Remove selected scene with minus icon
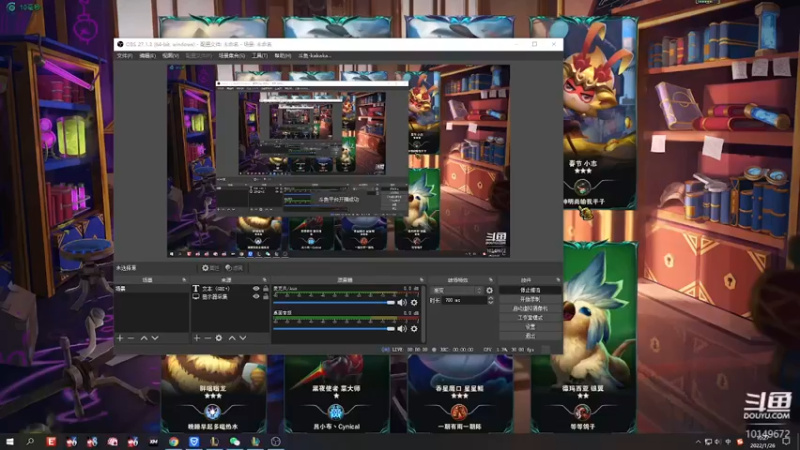Screen dimensions: 800x450 [131, 338]
